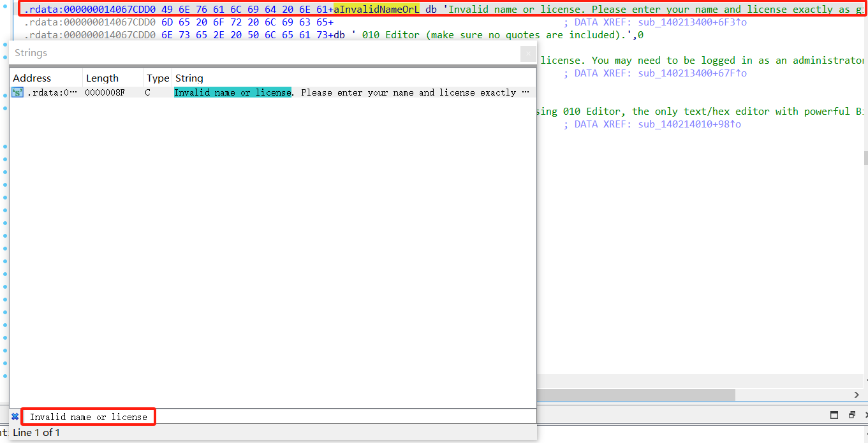Select the 0000008F length cell

(x=105, y=92)
